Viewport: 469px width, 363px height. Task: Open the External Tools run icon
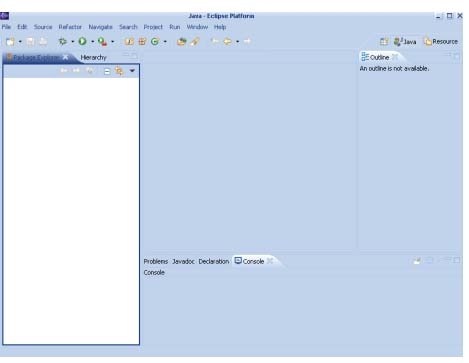102,41
